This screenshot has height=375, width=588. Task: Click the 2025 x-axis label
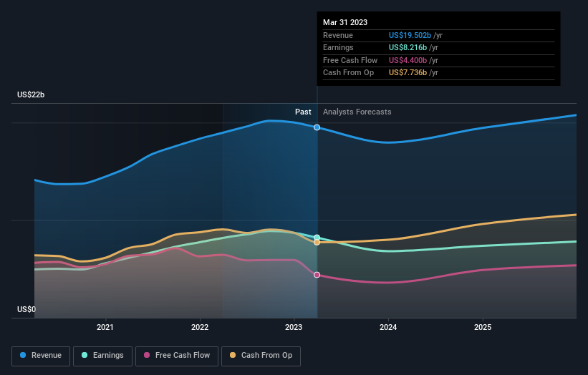point(483,327)
